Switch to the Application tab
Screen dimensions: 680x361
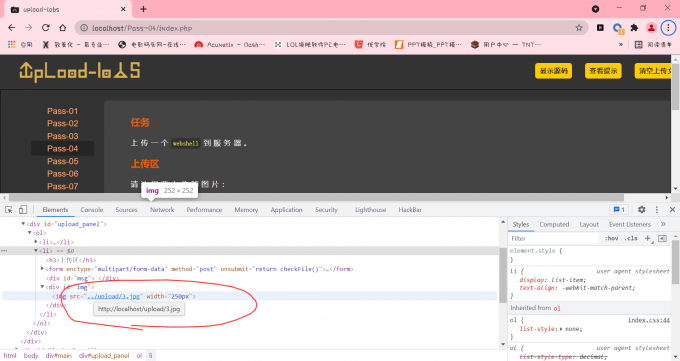(286, 210)
